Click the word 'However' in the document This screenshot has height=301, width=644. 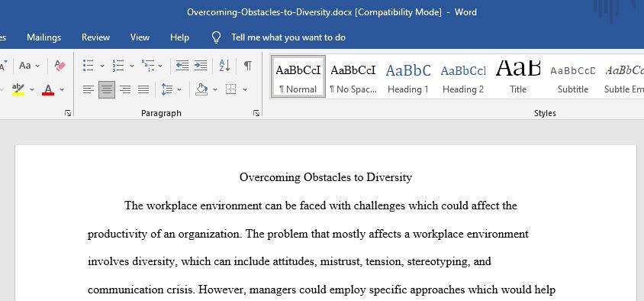click(222, 290)
